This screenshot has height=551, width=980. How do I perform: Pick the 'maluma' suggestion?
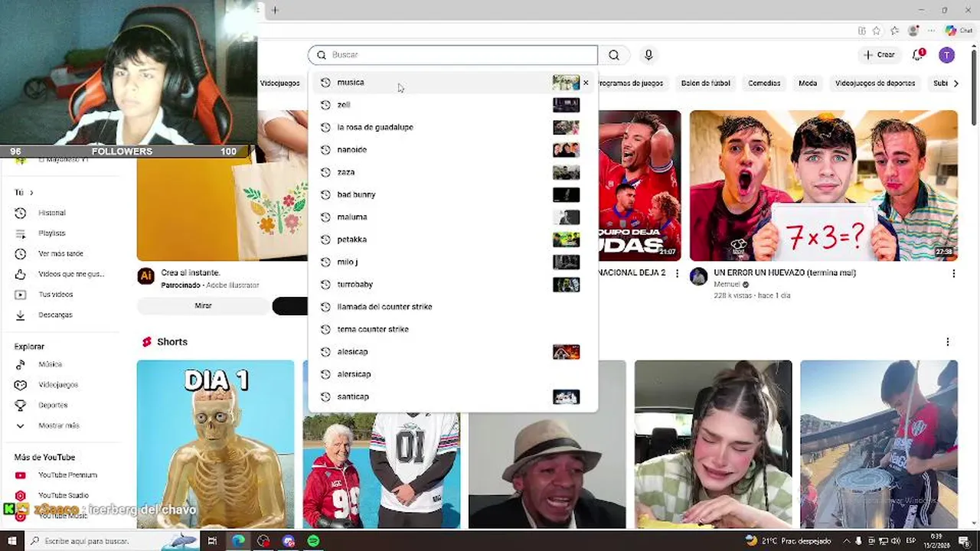[x=453, y=217]
